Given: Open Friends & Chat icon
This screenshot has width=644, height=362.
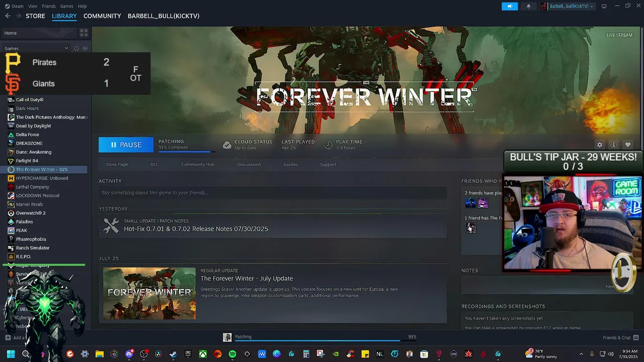Looking at the screenshot, I should 636,337.
